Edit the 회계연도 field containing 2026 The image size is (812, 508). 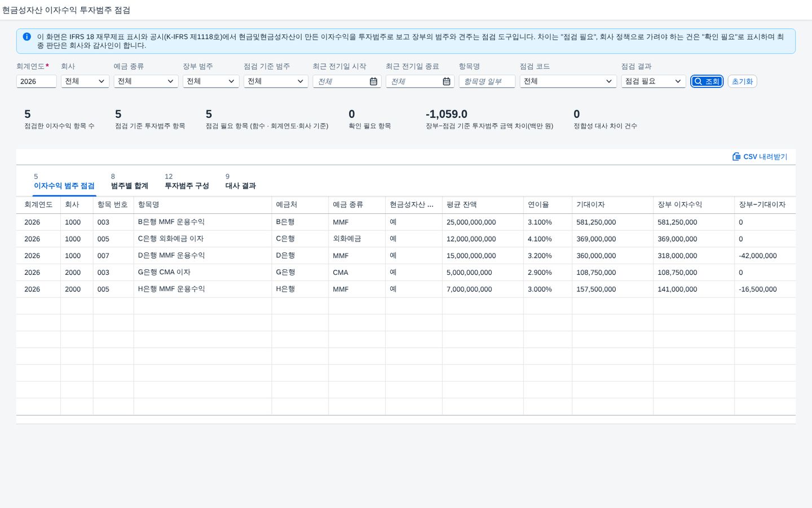[x=36, y=81]
